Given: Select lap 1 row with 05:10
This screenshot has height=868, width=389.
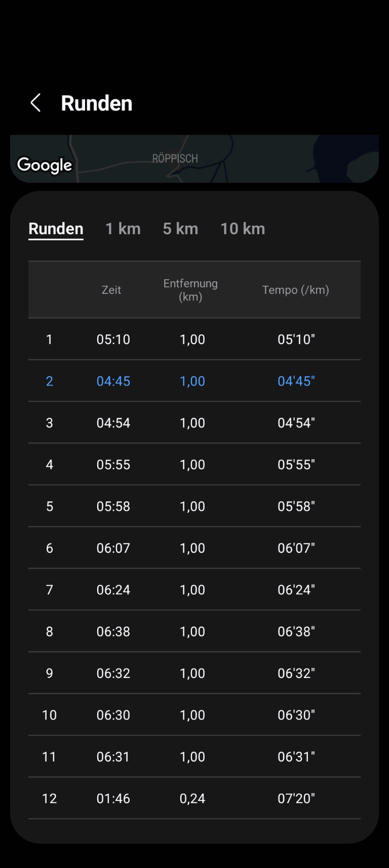Looking at the screenshot, I should (194, 339).
